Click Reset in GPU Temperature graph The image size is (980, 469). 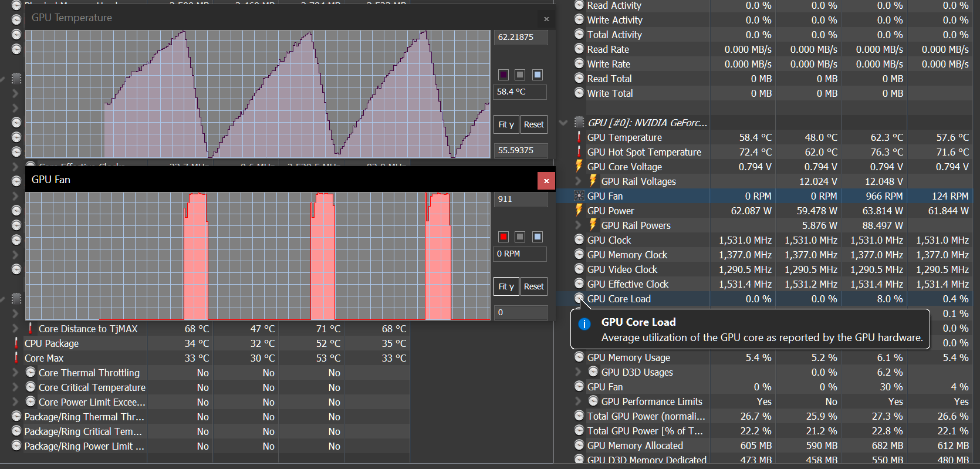(x=534, y=124)
